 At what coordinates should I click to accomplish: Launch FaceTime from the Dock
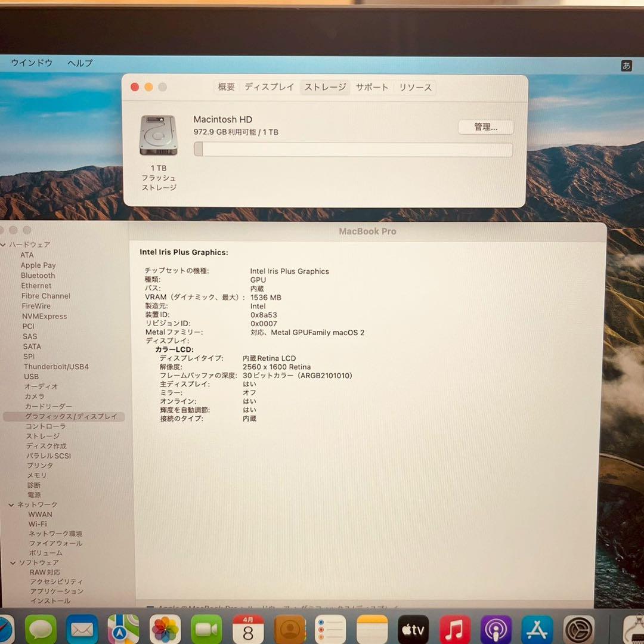point(206,629)
